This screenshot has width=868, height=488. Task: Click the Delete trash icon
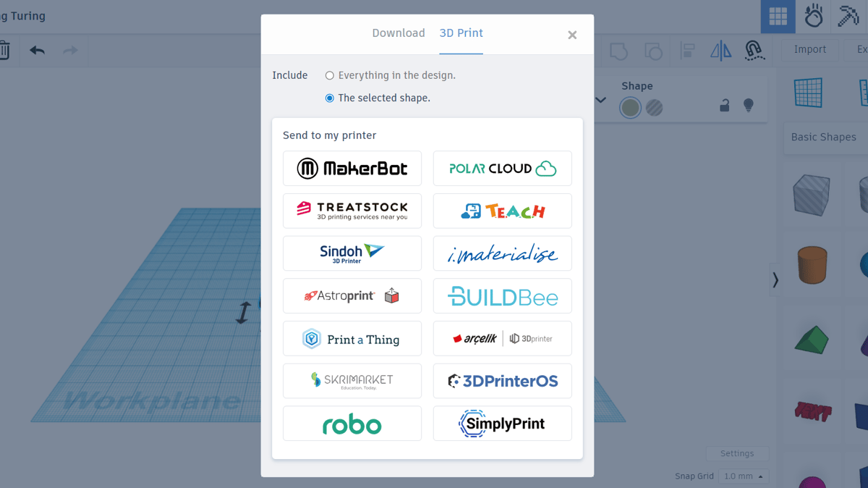pos(4,51)
